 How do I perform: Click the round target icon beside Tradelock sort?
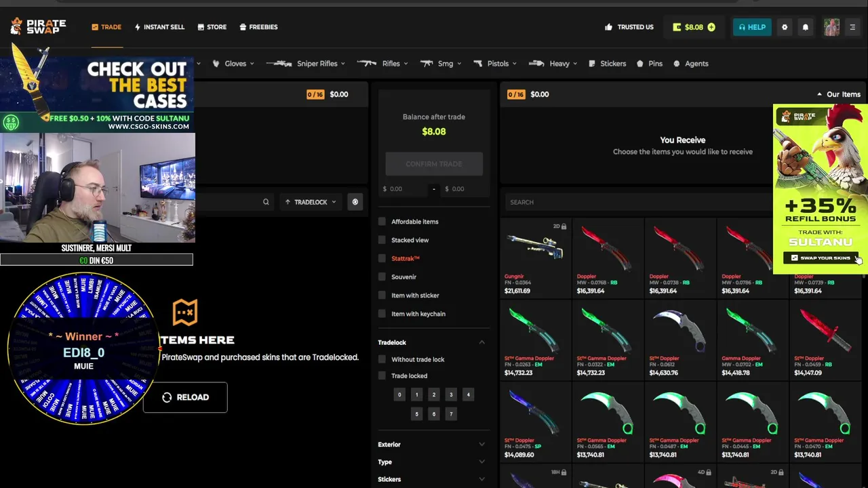pos(355,202)
